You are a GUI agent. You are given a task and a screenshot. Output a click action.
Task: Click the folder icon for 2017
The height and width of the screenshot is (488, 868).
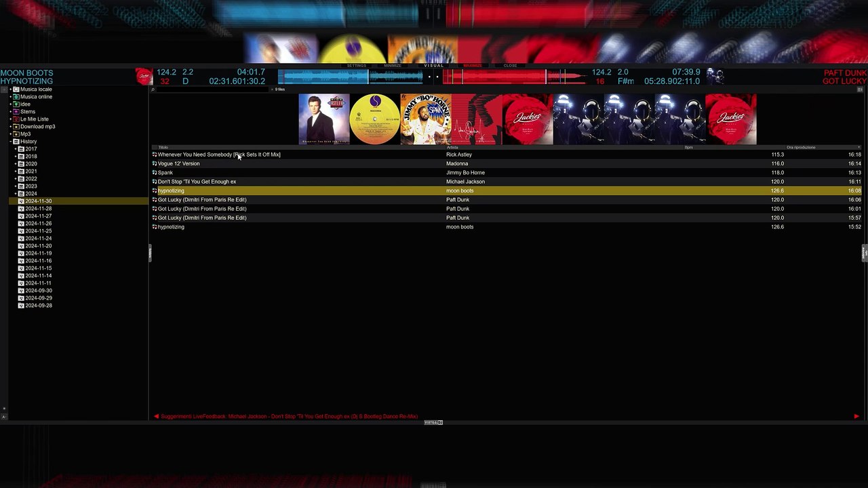tap(21, 149)
